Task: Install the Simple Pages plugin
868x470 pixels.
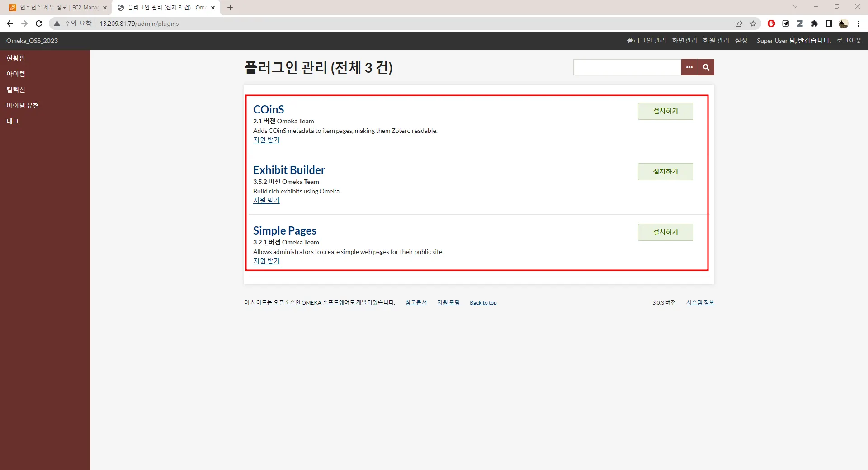Action: point(665,232)
